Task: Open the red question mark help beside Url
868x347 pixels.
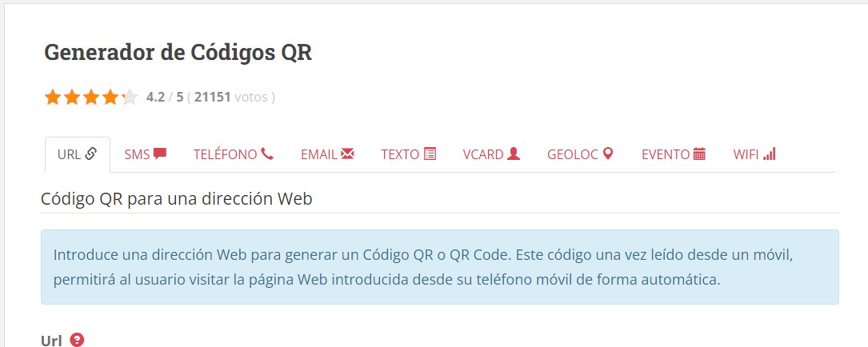Action: pyautogui.click(x=77, y=340)
